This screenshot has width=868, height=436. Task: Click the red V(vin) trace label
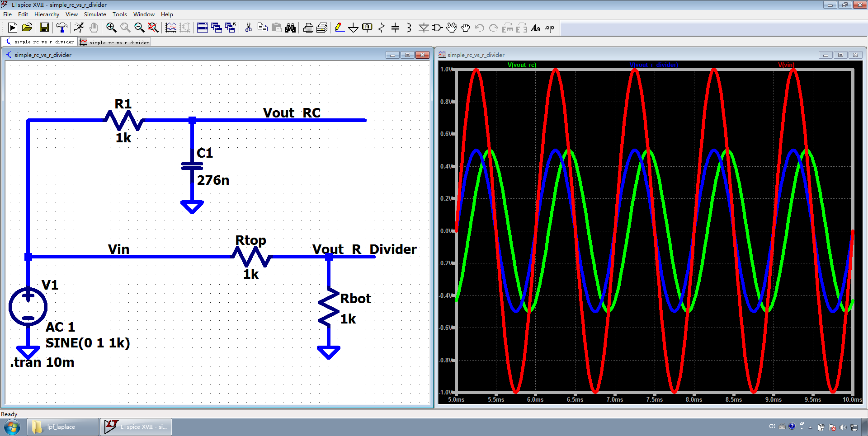[x=786, y=65]
